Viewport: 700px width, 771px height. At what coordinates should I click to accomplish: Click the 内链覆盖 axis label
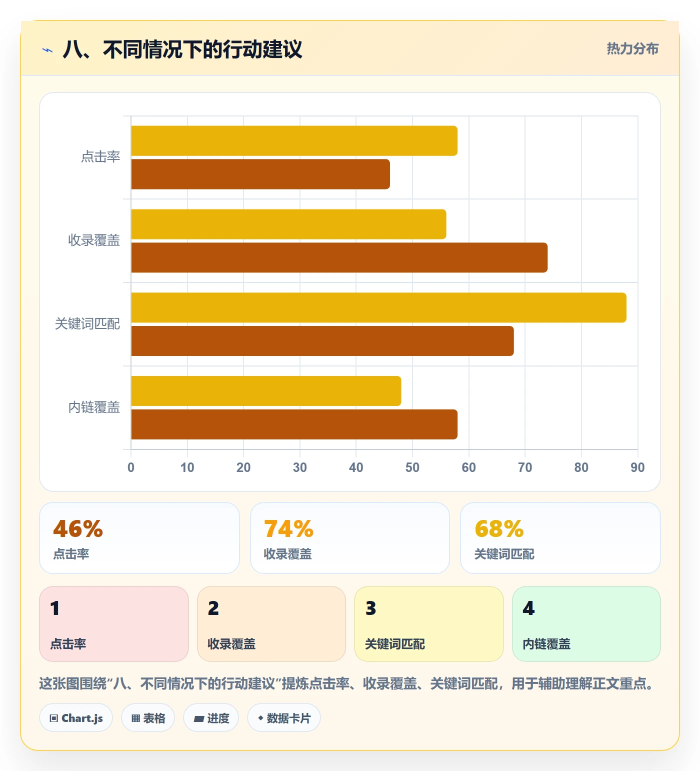click(x=94, y=407)
